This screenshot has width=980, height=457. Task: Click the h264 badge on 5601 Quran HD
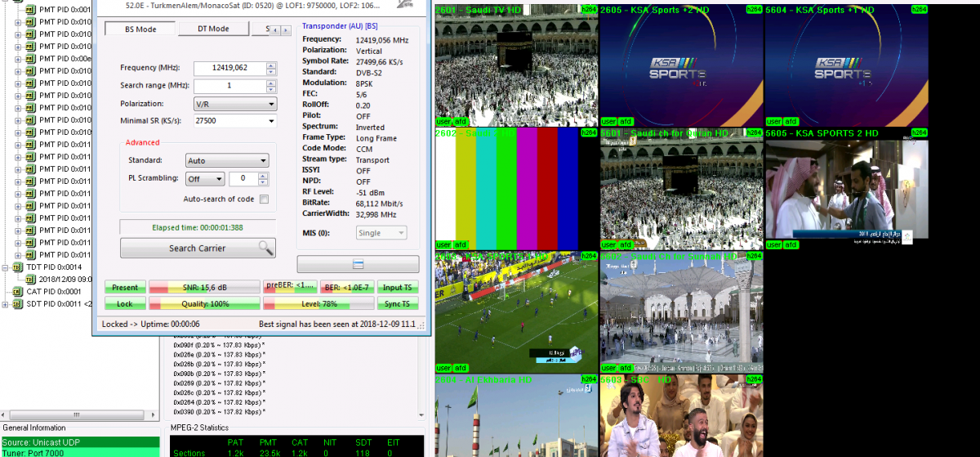(x=754, y=132)
